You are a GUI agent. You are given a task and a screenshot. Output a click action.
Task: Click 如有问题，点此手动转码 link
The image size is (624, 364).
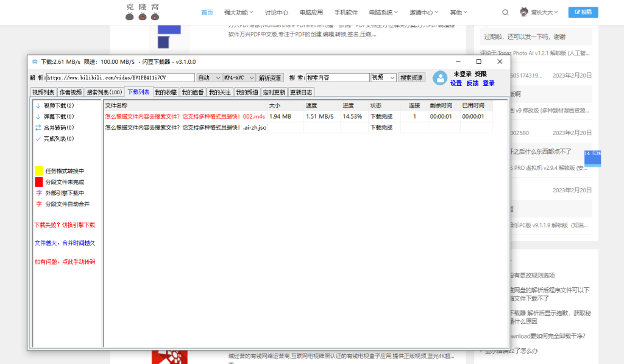click(x=65, y=262)
